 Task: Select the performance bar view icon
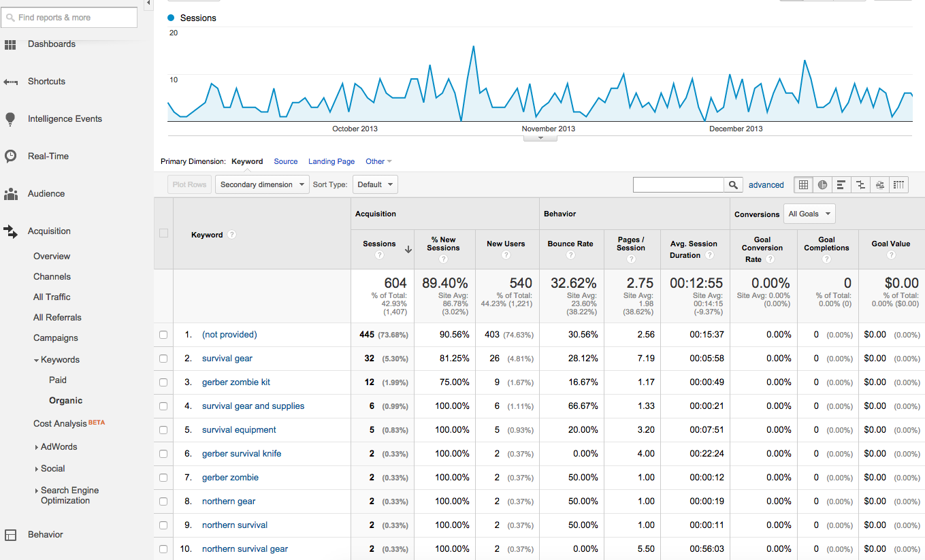(841, 184)
